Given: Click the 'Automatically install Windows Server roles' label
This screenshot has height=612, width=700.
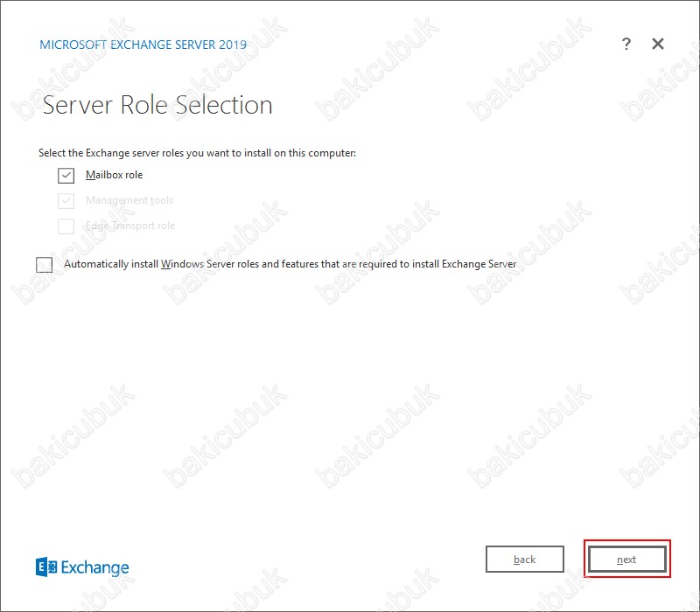Looking at the screenshot, I should pyautogui.click(x=290, y=264).
